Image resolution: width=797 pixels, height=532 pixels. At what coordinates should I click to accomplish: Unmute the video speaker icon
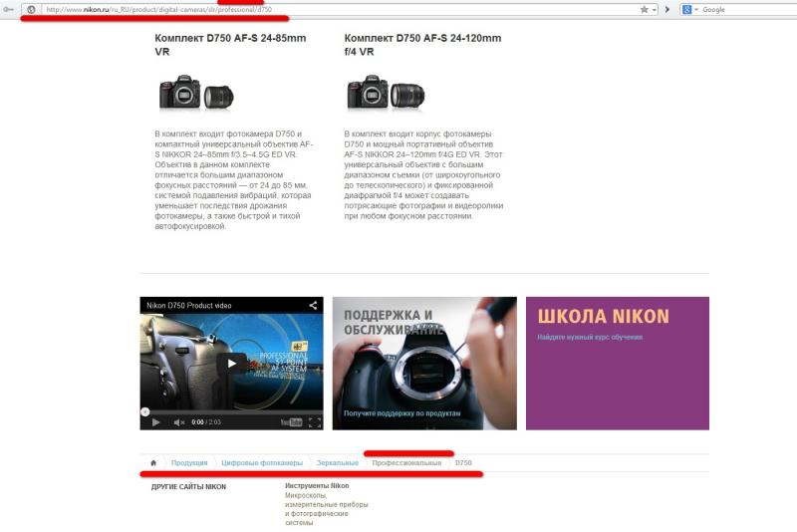179,422
